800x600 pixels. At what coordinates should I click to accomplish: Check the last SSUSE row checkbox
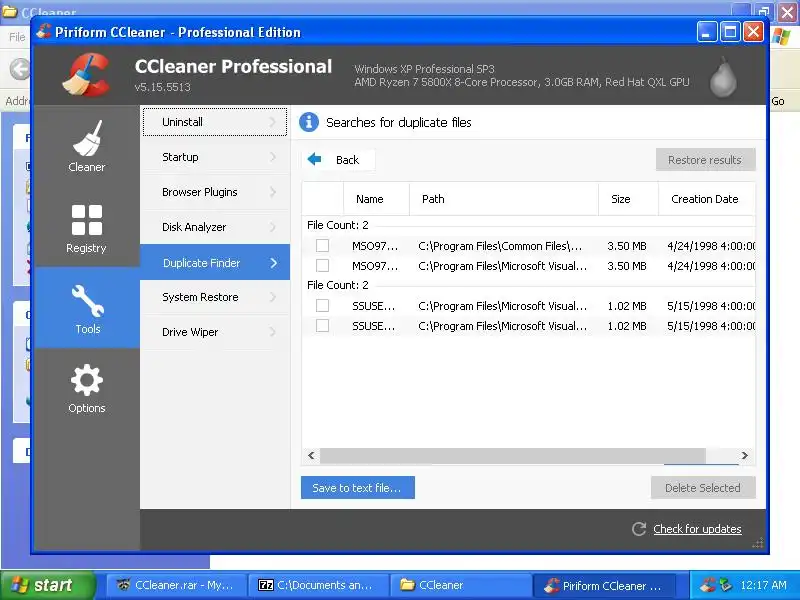(322, 325)
